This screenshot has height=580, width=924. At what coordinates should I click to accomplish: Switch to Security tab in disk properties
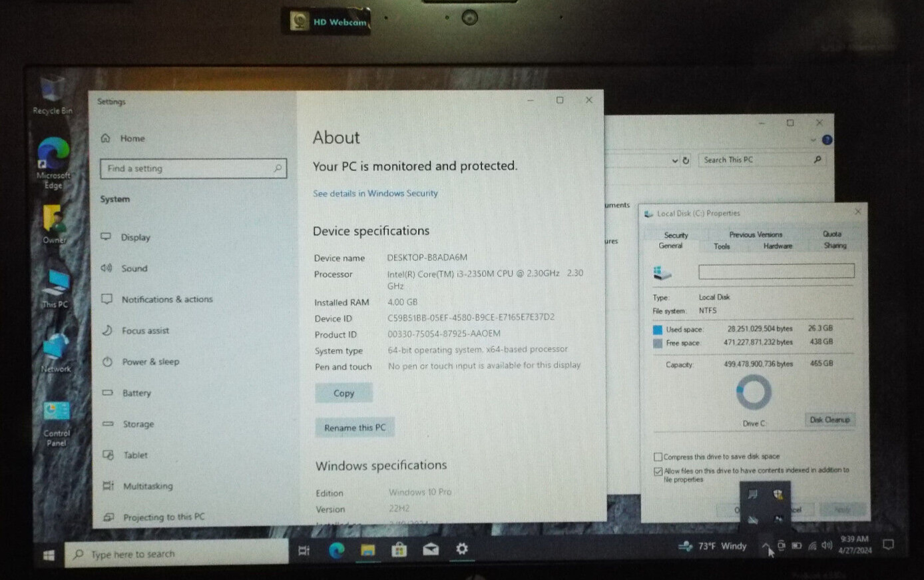coord(676,235)
